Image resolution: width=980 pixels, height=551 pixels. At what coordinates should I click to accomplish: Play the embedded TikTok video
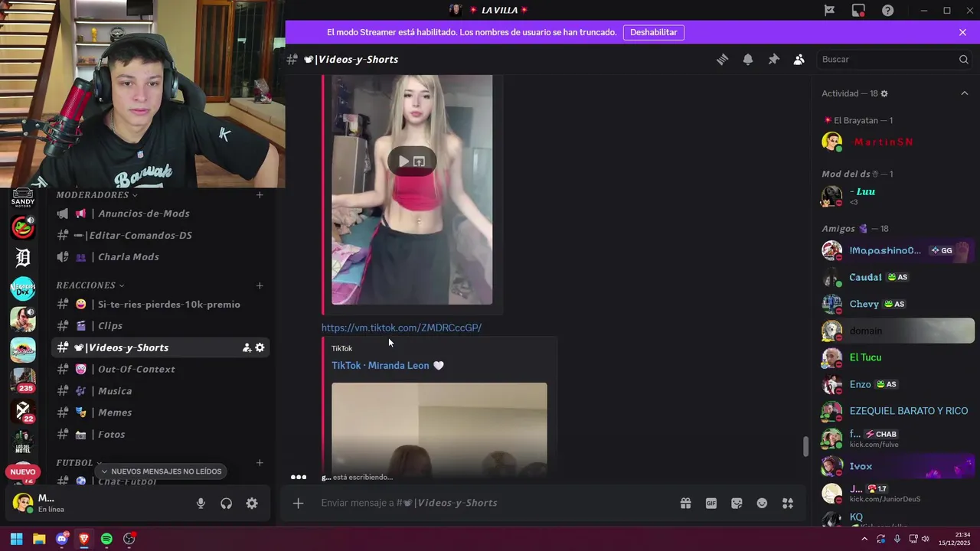click(x=403, y=161)
